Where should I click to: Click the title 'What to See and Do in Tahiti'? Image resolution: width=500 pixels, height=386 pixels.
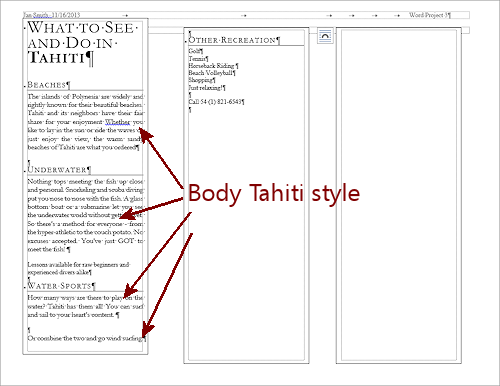point(82,43)
